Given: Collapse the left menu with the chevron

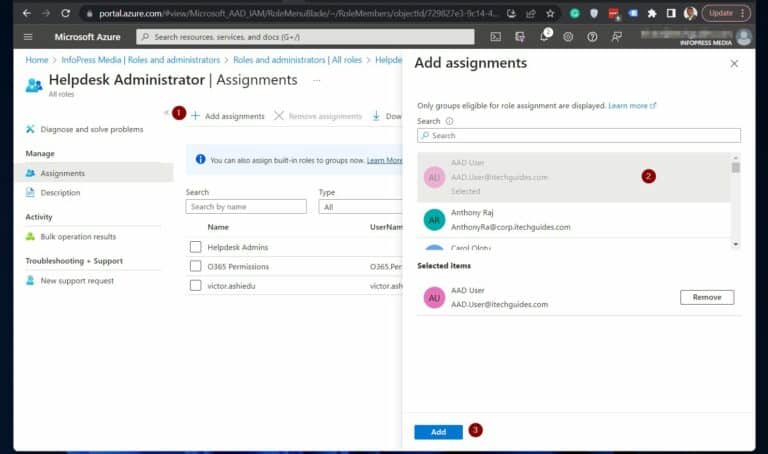Looking at the screenshot, I should pyautogui.click(x=166, y=113).
